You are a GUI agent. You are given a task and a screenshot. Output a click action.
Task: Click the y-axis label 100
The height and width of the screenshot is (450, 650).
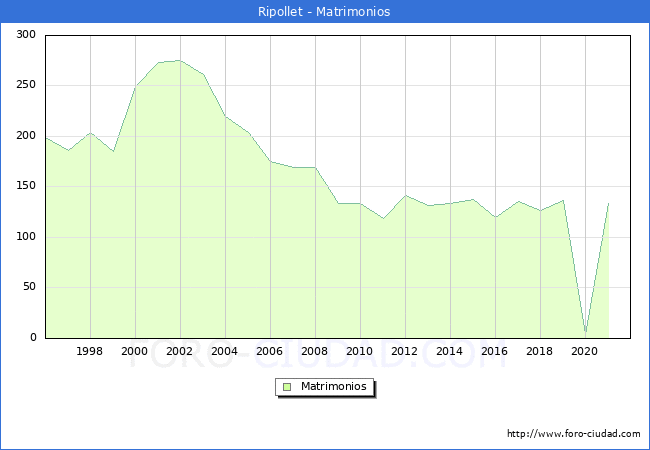point(26,237)
